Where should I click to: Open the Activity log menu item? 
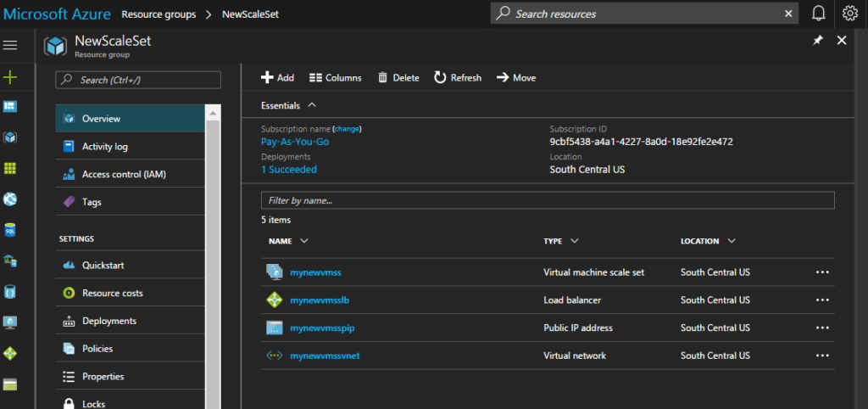pyautogui.click(x=105, y=147)
